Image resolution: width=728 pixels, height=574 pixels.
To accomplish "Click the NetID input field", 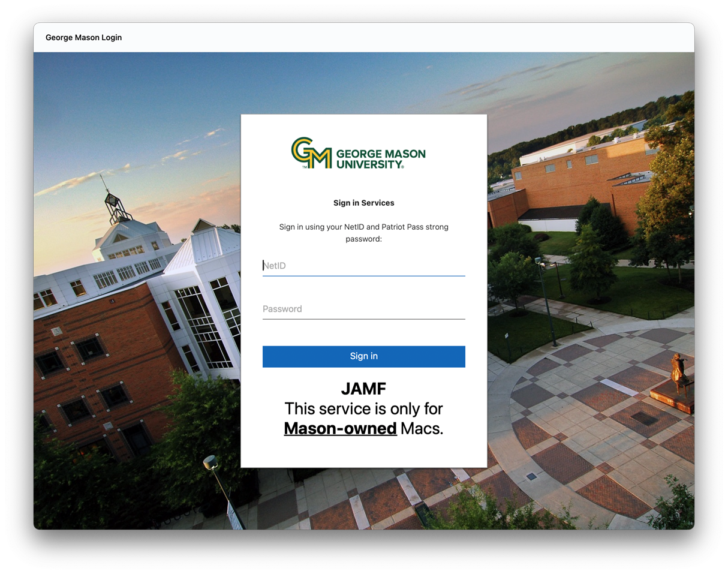I will 363,266.
